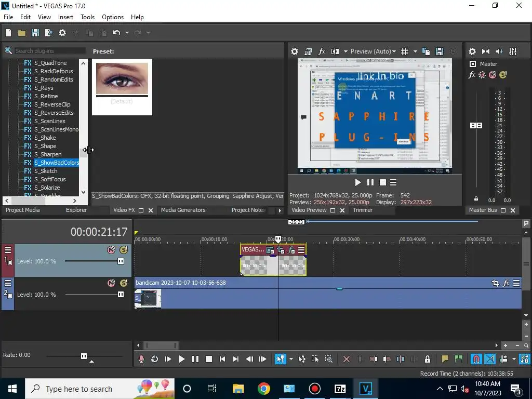Open Event FX on the VEGAS title clip
Viewport: 532px width, 399px height.
point(291,250)
